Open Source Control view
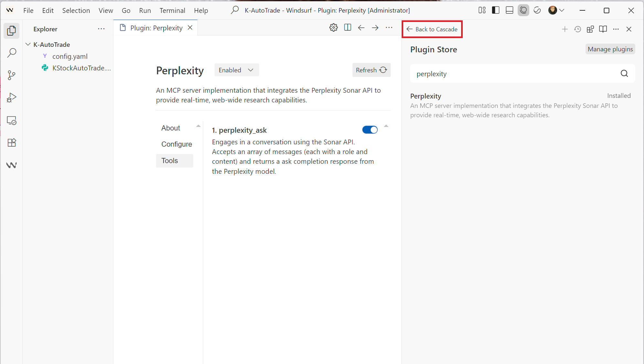 click(11, 75)
